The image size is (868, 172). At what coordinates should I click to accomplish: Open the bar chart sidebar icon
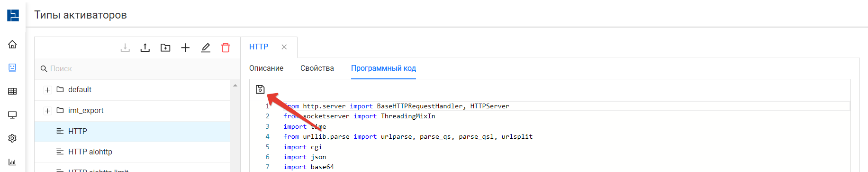click(x=12, y=162)
